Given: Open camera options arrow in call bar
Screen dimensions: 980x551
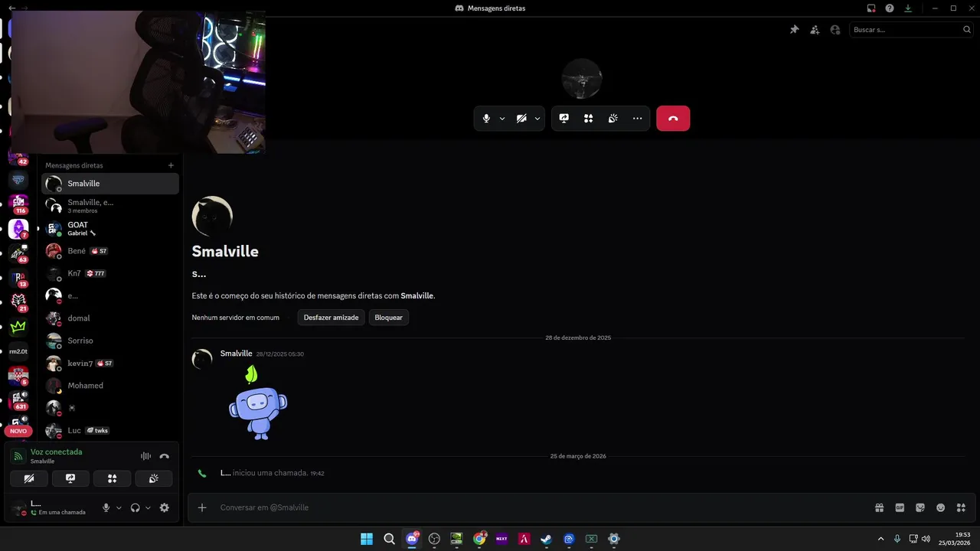Looking at the screenshot, I should (537, 119).
